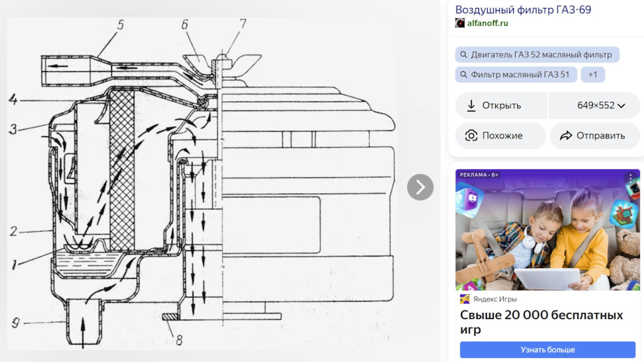Expand more suggestions with +1 chip
This screenshot has width=644, height=362.
(x=592, y=75)
